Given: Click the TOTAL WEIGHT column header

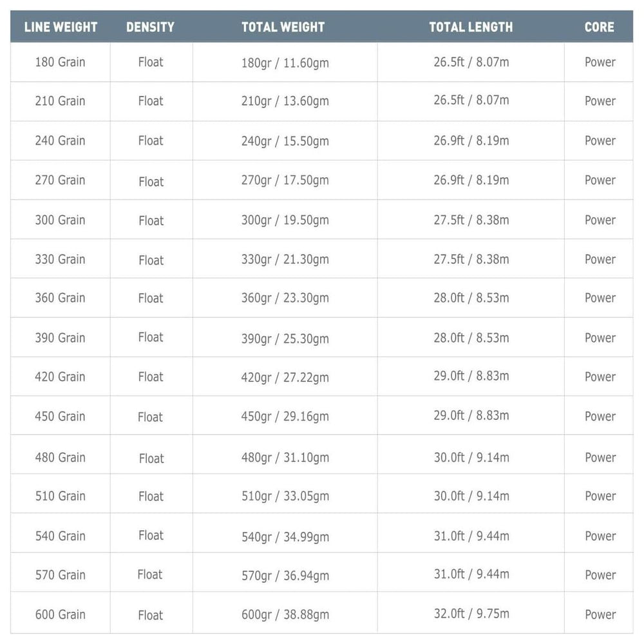Looking at the screenshot, I should (283, 27).
